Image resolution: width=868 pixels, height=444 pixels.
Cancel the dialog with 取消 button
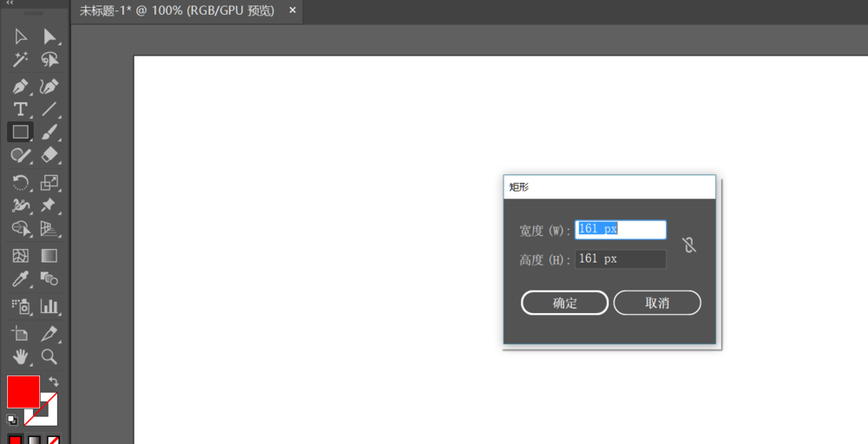[x=657, y=303]
